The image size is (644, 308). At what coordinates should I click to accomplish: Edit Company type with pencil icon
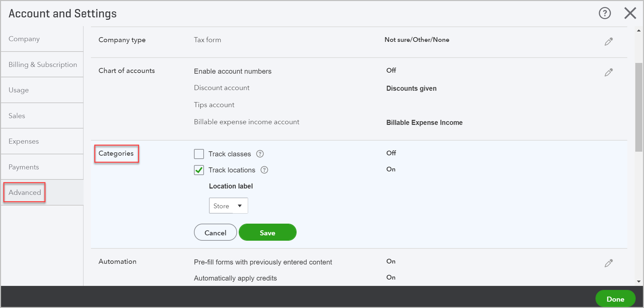pos(609,42)
